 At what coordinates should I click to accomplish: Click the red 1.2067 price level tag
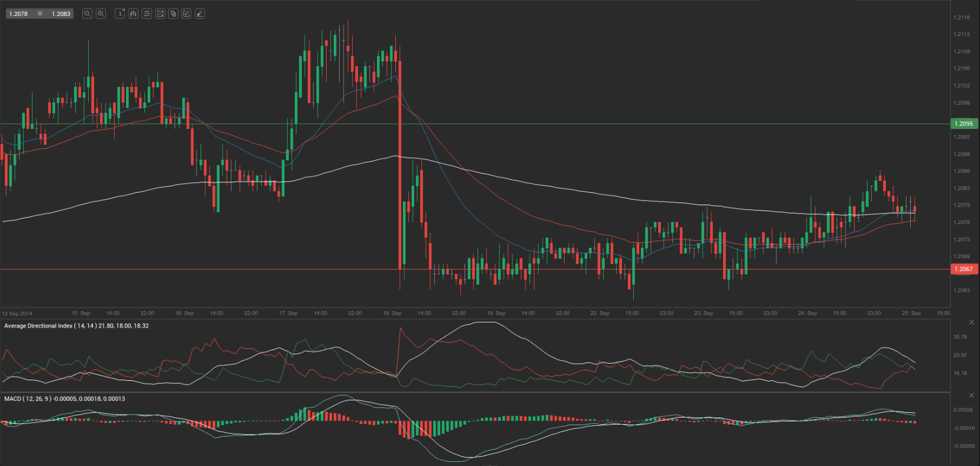[x=964, y=269]
